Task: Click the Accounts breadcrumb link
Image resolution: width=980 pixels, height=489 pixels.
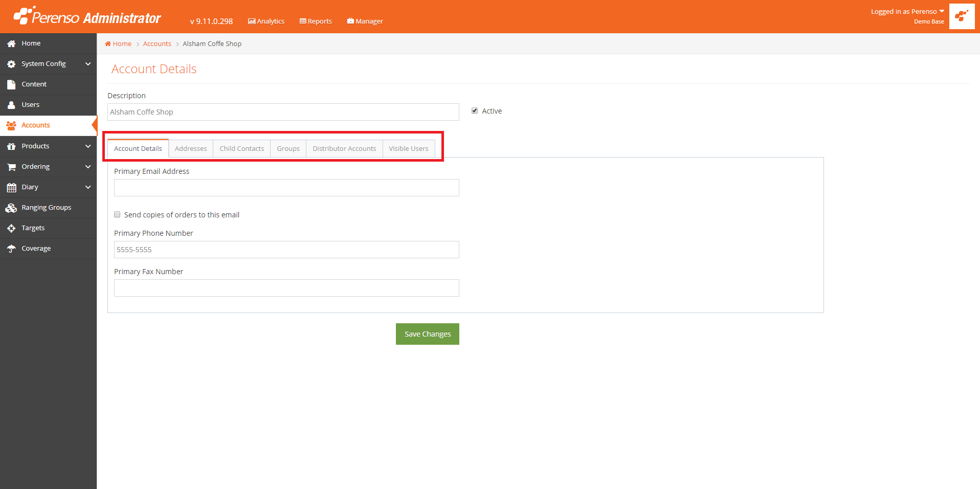Action: pos(157,44)
